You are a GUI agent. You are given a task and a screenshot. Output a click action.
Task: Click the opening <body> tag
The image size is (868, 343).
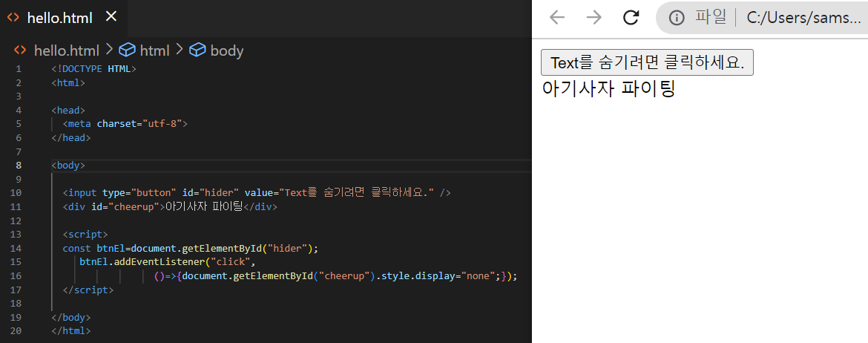(68, 165)
